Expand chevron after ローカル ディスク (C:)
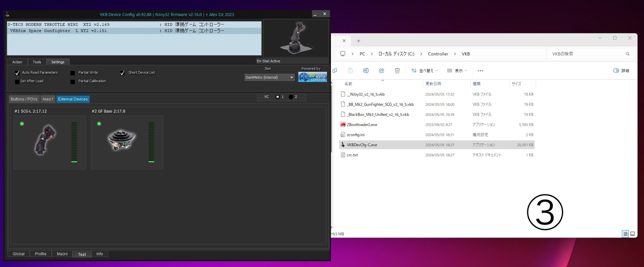This screenshot has height=267, width=644. click(x=421, y=54)
